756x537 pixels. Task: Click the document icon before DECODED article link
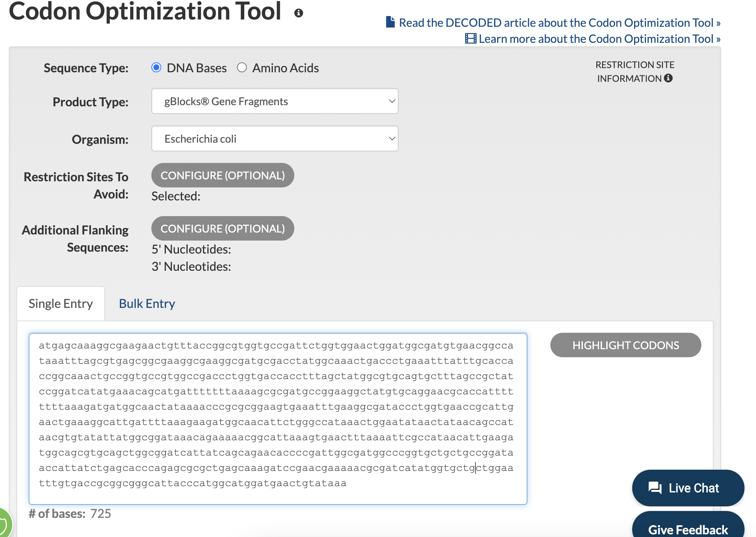click(390, 22)
